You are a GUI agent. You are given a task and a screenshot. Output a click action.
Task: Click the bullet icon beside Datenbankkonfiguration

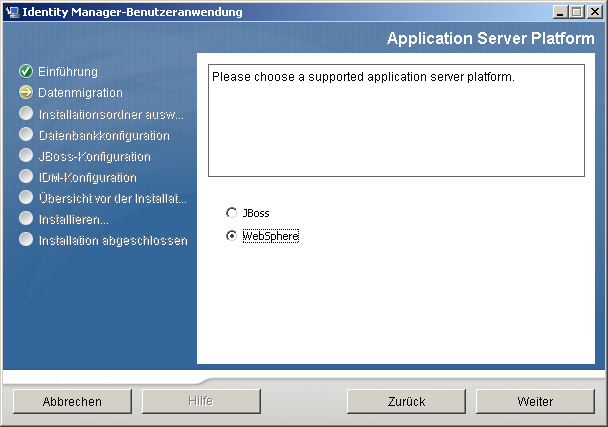click(x=26, y=135)
